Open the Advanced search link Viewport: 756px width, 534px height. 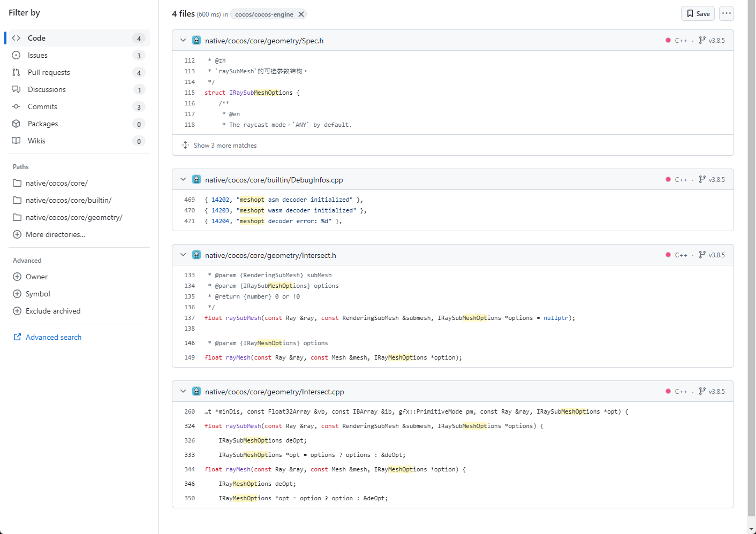[x=54, y=338]
